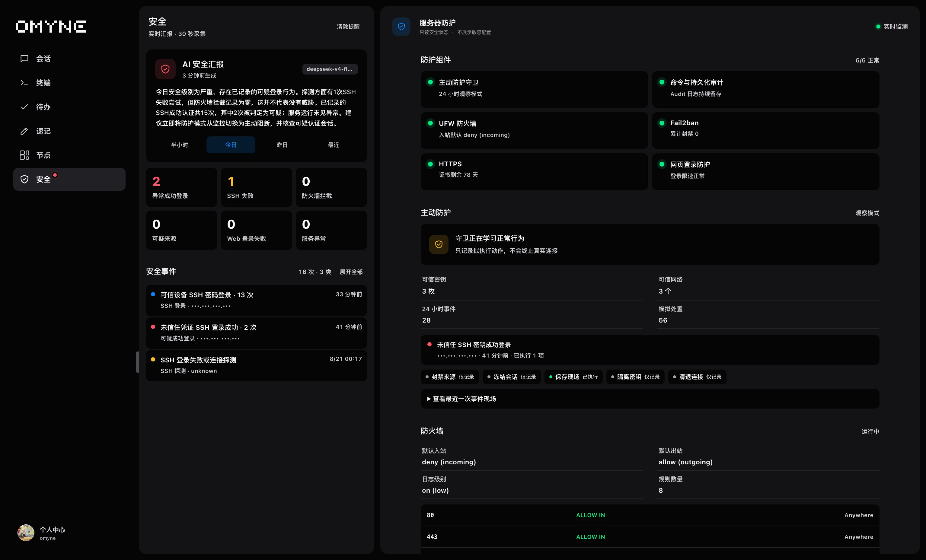Screen dimensions: 926x560
Task: Switch report range to 最近
Action: tap(333, 145)
